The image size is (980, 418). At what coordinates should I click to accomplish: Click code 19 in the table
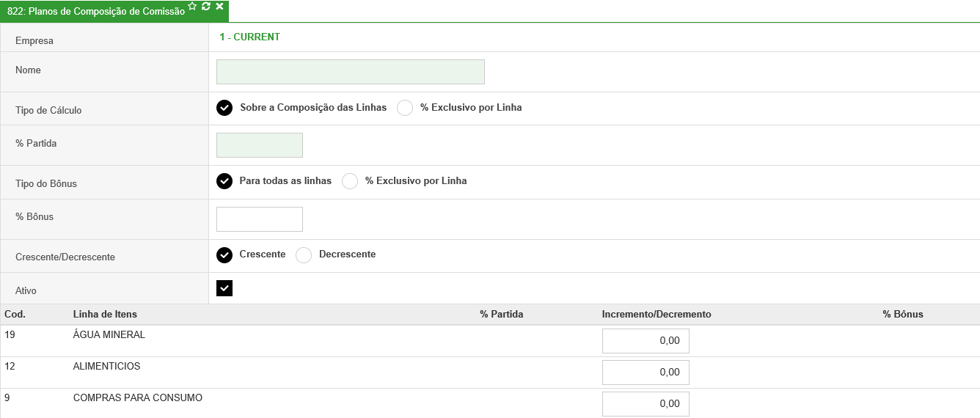[10, 334]
